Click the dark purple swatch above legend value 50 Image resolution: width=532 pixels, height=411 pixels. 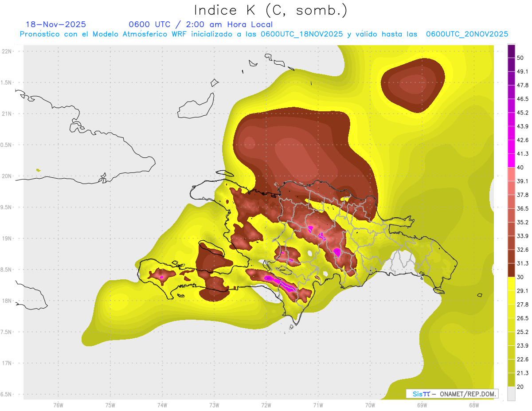pos(511,51)
